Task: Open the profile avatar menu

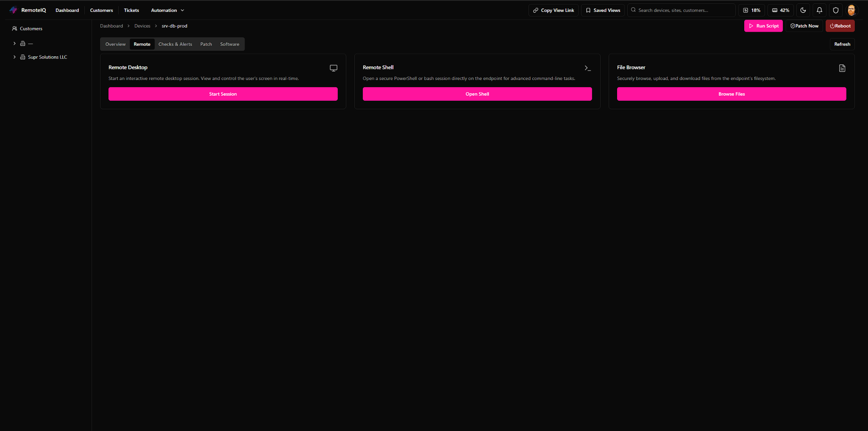Action: 851,10
